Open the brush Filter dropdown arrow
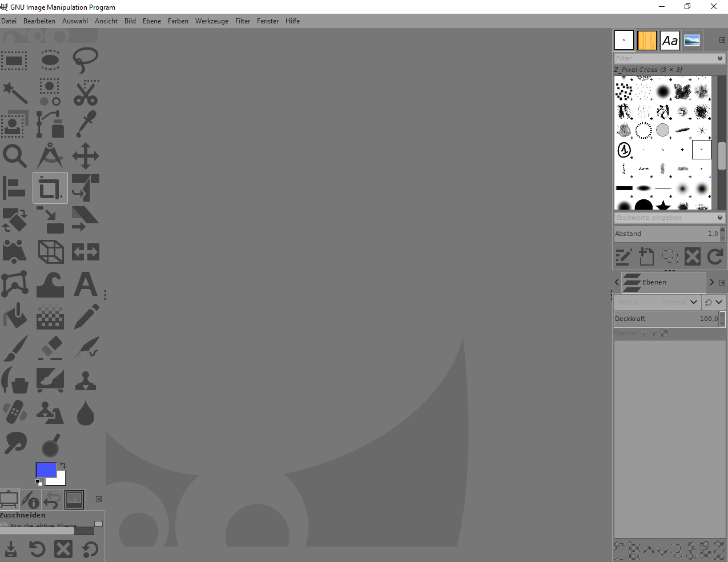The width and height of the screenshot is (728, 562). tap(720, 58)
